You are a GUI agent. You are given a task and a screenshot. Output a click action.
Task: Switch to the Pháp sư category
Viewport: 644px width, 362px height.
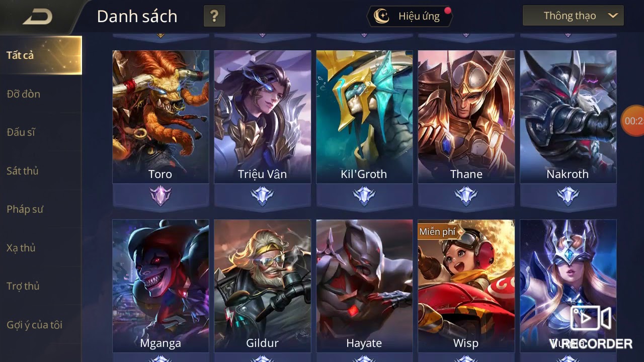[x=25, y=209]
